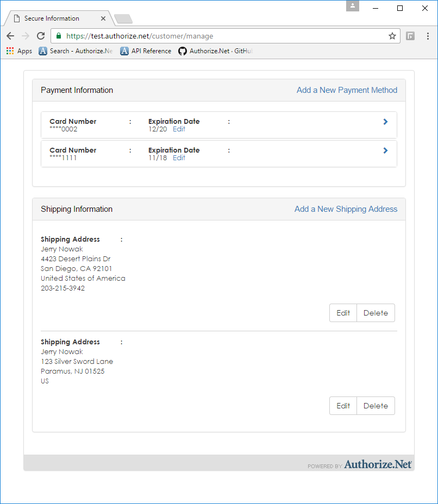This screenshot has height=504, width=438.
Task: Delete the Paramus shipping address
Action: click(x=376, y=406)
